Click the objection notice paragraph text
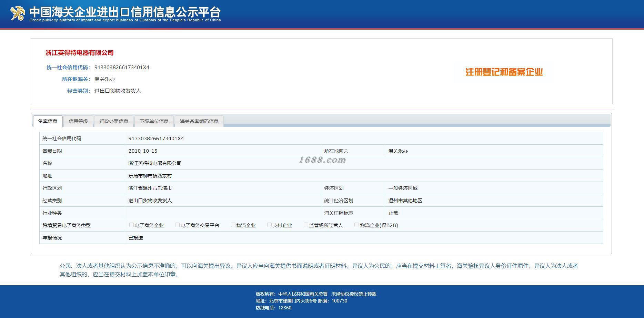Screen dimensions: 644x318 coord(319,270)
